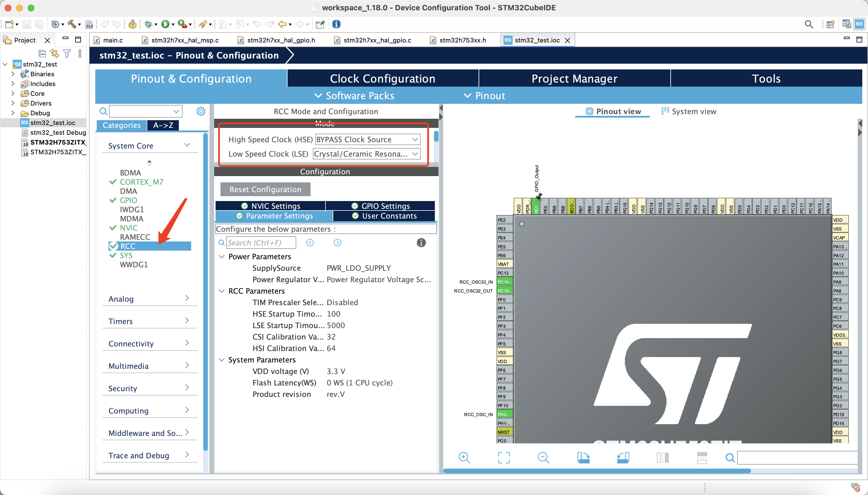Image resolution: width=868 pixels, height=495 pixels.
Task: Open NVIC Settings tab
Action: (x=270, y=206)
